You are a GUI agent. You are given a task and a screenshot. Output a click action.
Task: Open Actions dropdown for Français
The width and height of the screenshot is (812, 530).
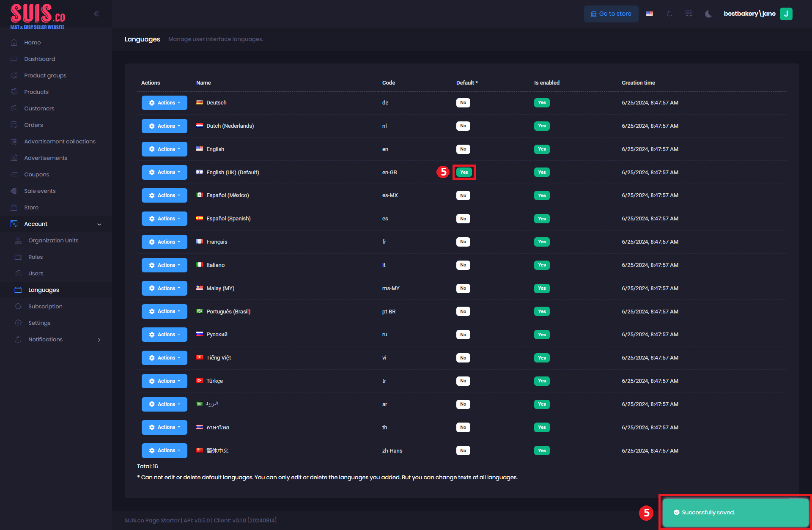165,242
